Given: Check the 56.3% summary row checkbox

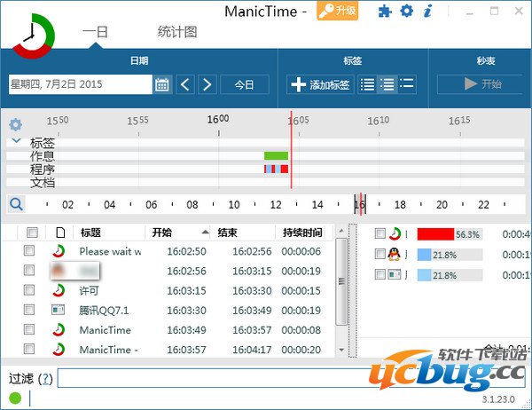Looking at the screenshot, I should (380, 233).
